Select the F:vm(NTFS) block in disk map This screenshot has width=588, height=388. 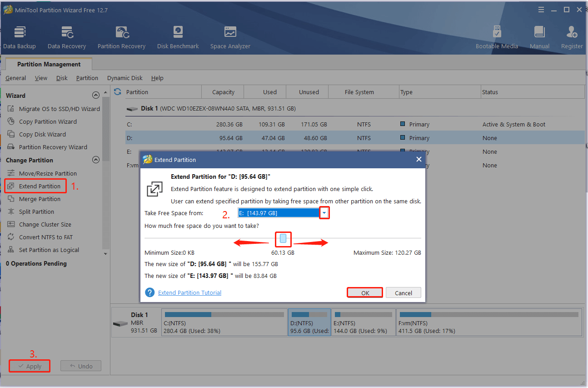click(489, 322)
